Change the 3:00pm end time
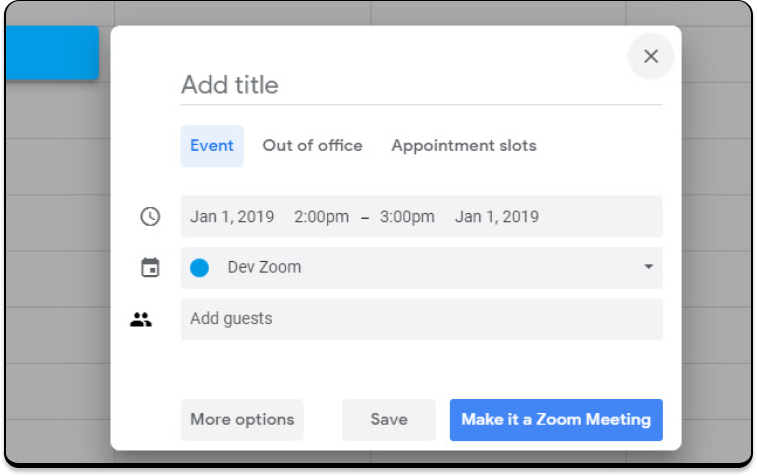Screen dimensions: 757x476 (x=407, y=217)
